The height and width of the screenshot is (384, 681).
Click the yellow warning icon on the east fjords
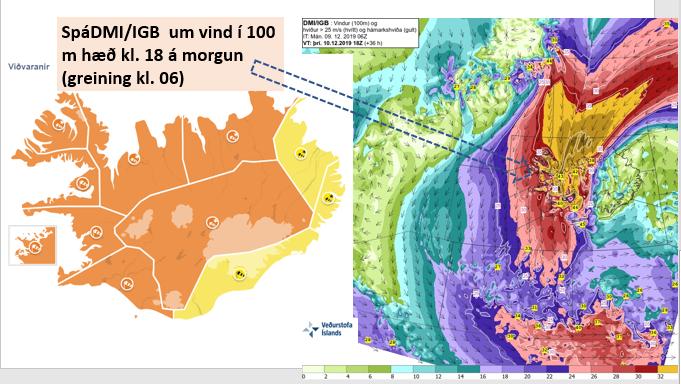(328, 198)
